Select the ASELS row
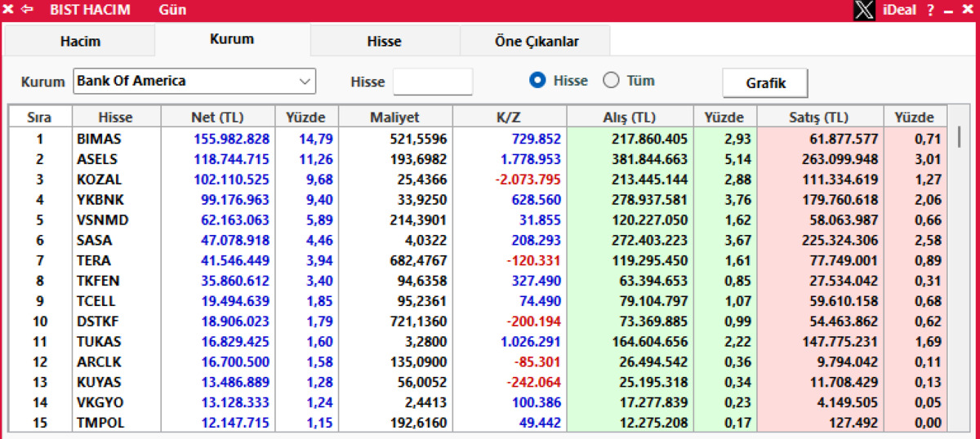 click(x=478, y=159)
